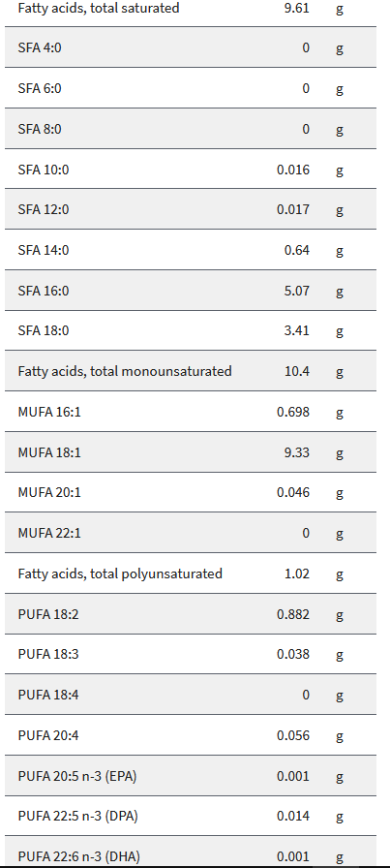Click the SFA 16:0 row label
Viewport: 390px width, 868px height.
44,291
